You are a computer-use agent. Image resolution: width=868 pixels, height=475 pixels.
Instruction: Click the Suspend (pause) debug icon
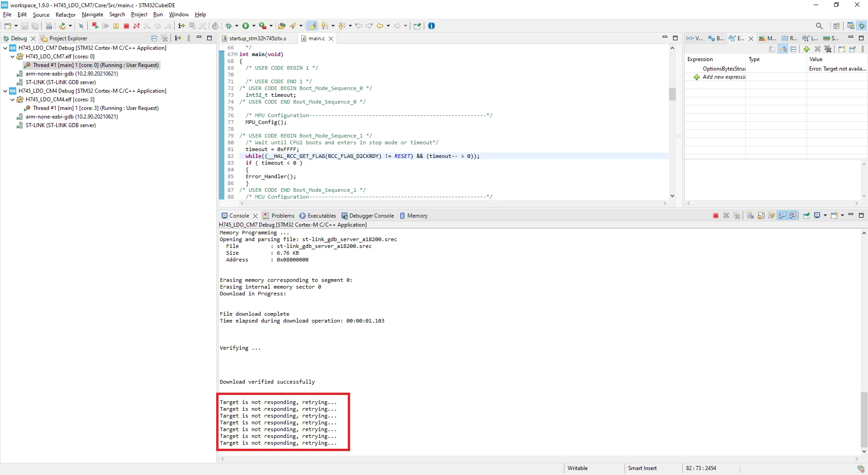point(116,26)
